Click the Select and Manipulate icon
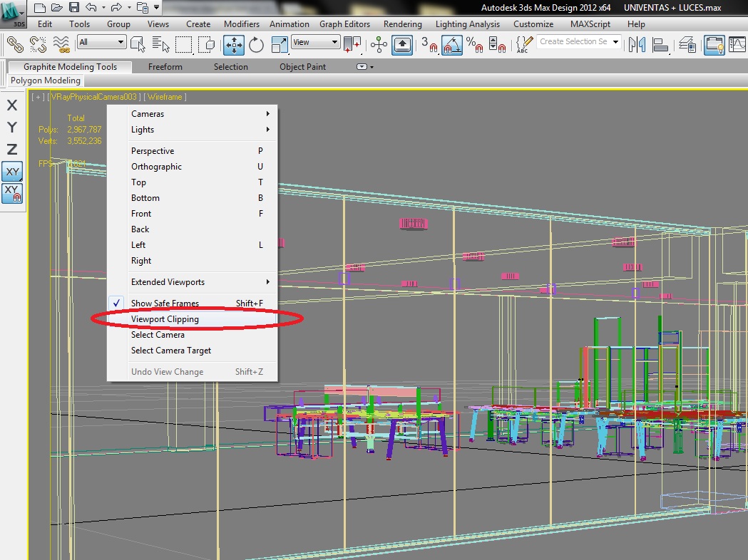 click(379, 45)
